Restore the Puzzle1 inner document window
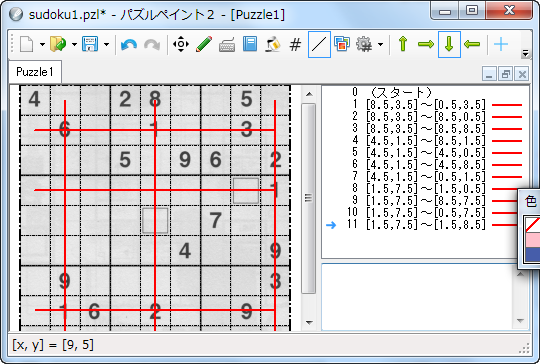 [x=506, y=74]
